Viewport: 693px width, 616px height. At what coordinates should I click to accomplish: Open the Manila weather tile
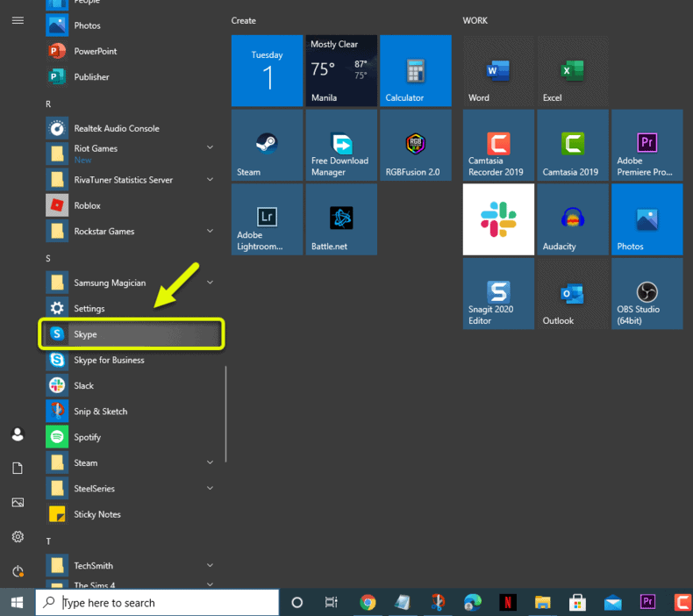[341, 71]
